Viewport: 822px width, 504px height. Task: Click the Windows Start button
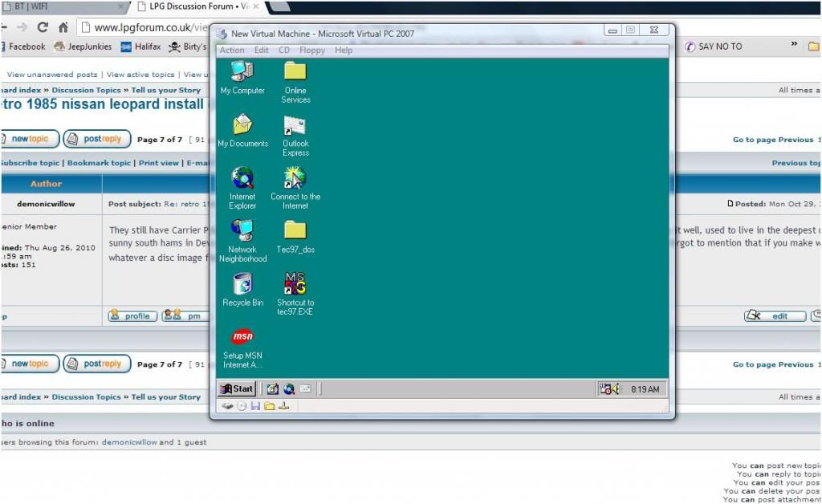[x=237, y=388]
